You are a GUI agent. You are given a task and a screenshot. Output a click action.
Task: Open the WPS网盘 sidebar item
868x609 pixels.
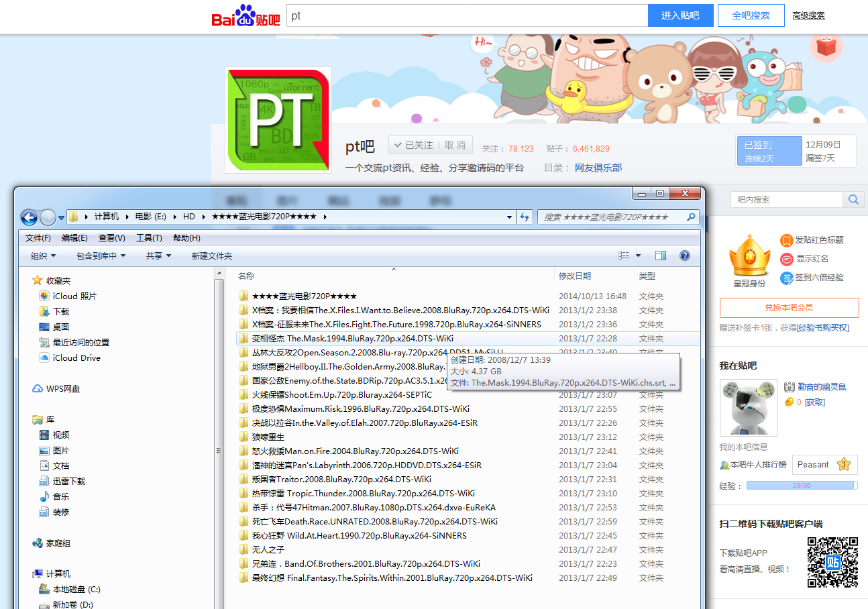[x=62, y=388]
